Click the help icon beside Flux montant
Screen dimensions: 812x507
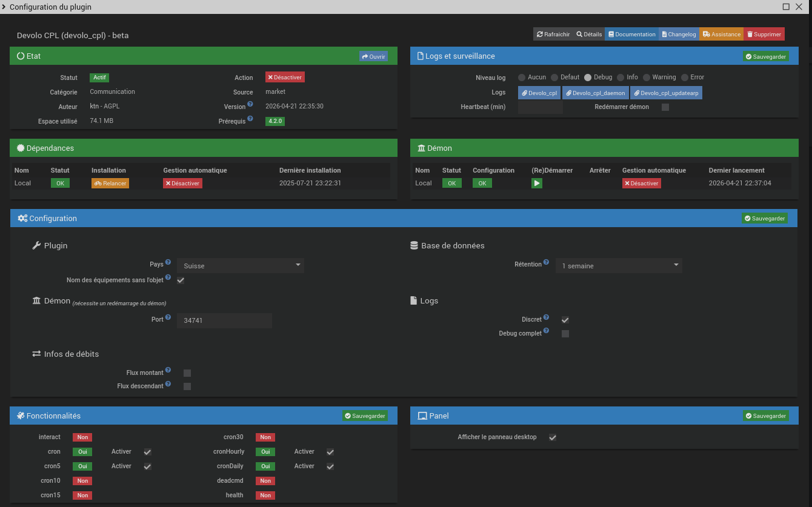[x=168, y=370]
